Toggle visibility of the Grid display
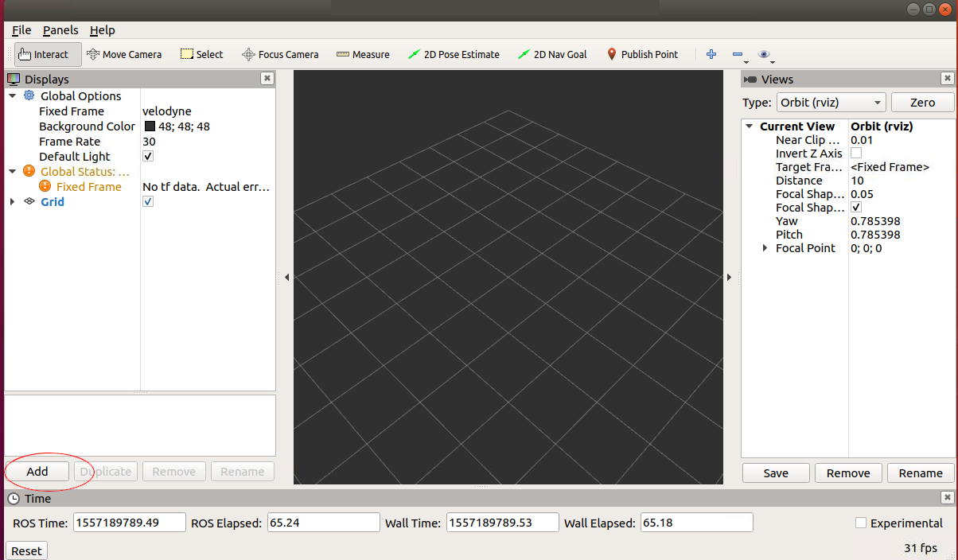Image resolution: width=958 pixels, height=560 pixels. 147,201
